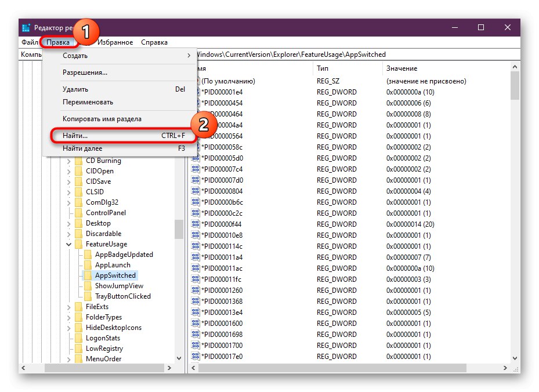The width and height of the screenshot is (539, 392).
Task: Click the DWORD icon of *PID00000b6c
Action: point(196,202)
